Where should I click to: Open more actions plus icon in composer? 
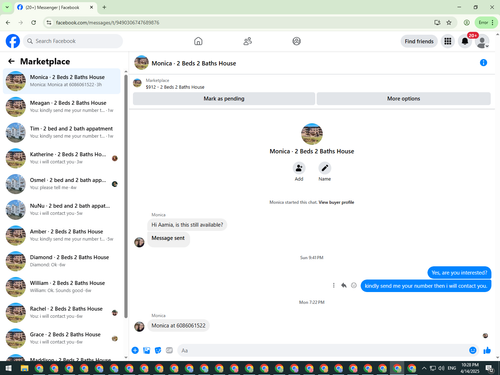click(135, 350)
